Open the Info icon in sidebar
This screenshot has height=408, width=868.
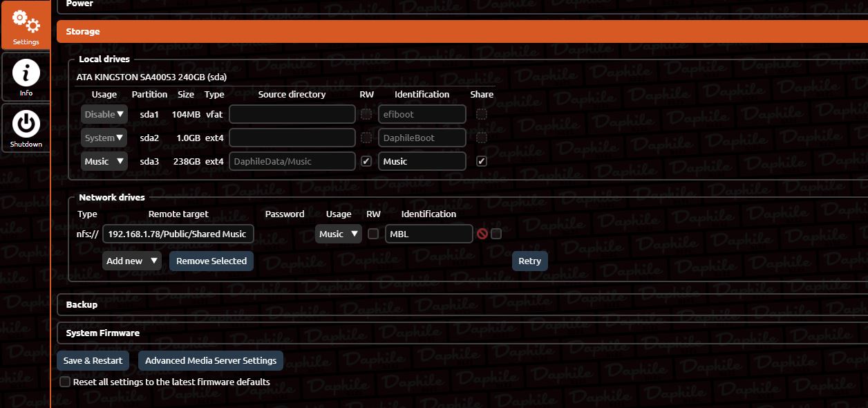tap(26, 73)
